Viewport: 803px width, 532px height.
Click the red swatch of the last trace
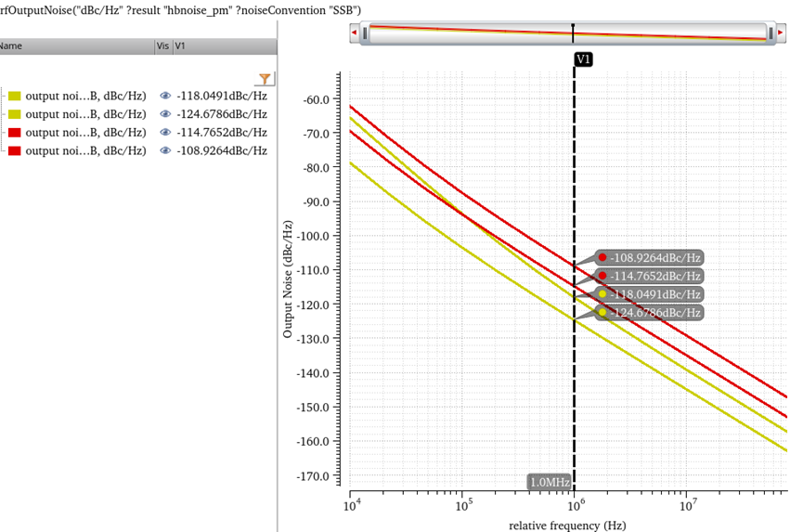[15, 151]
